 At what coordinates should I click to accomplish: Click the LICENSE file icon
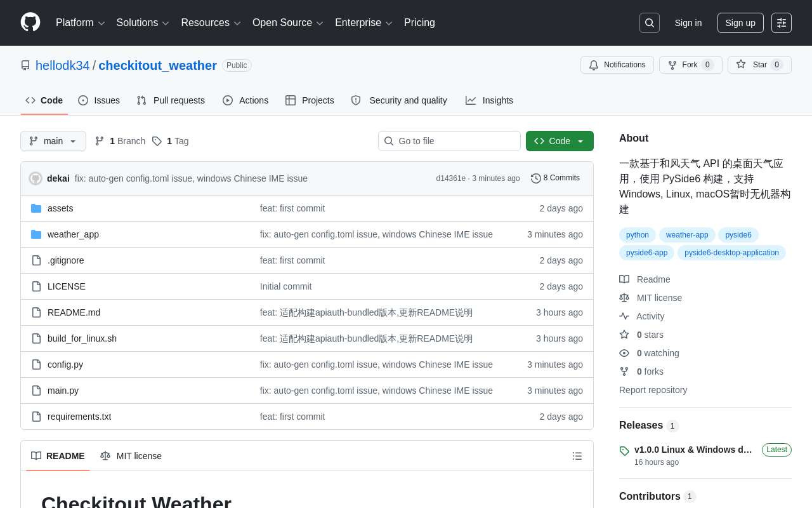tap(36, 286)
